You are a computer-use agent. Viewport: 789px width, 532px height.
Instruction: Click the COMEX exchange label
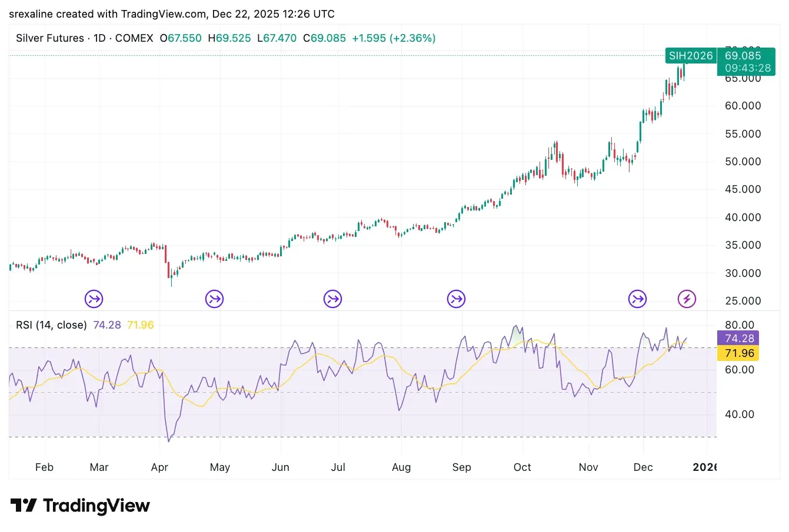click(x=134, y=38)
